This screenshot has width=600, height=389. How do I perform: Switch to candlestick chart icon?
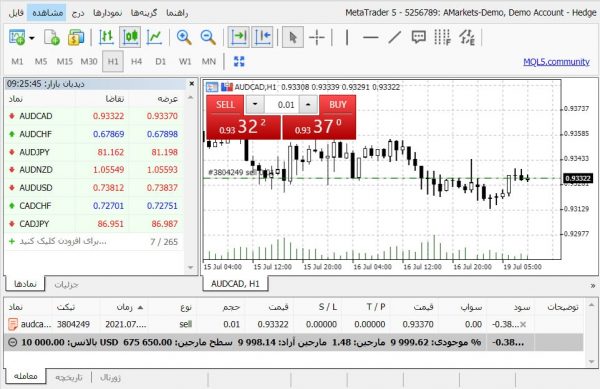click(x=130, y=37)
